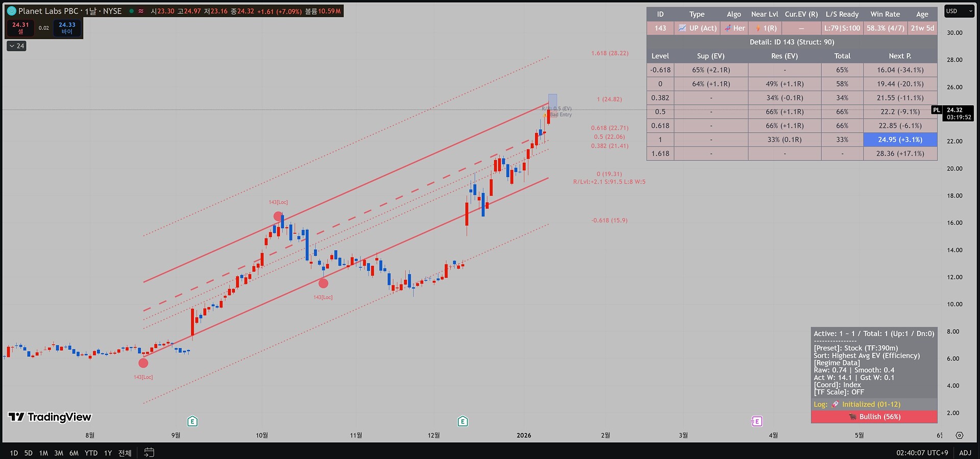980x459 pixels.
Task: Click the highlighted 24.95 (+3.1%) cell
Action: click(900, 139)
